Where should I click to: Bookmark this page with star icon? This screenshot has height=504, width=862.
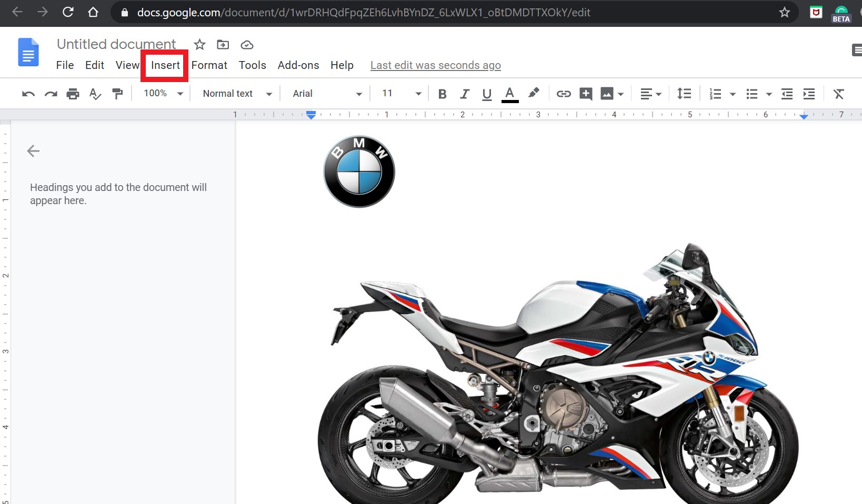(785, 12)
